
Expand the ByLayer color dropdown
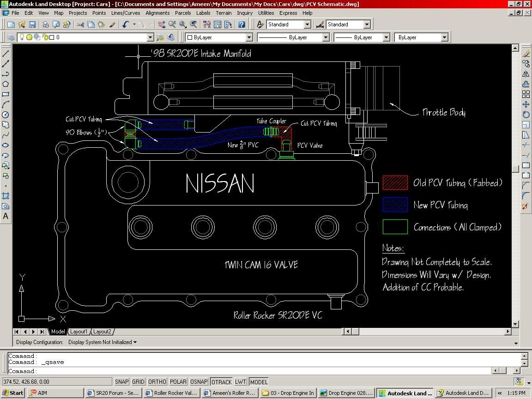click(x=250, y=37)
